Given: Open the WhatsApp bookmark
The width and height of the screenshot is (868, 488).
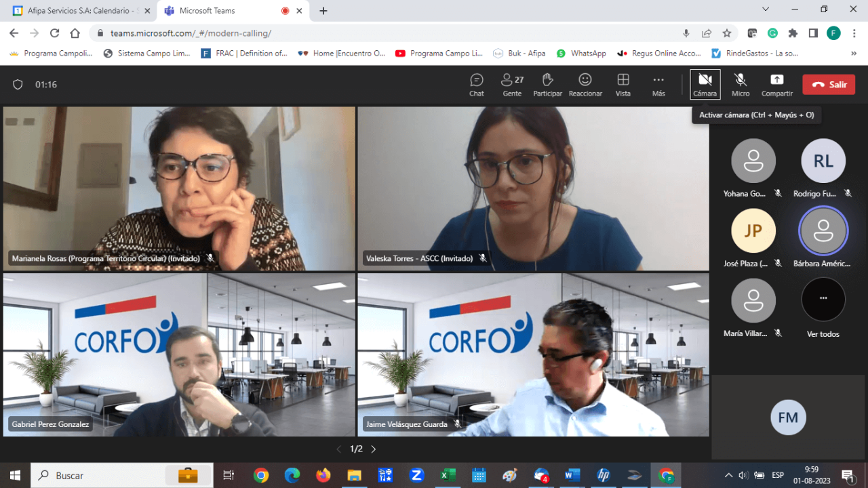Looking at the screenshot, I should tap(581, 53).
